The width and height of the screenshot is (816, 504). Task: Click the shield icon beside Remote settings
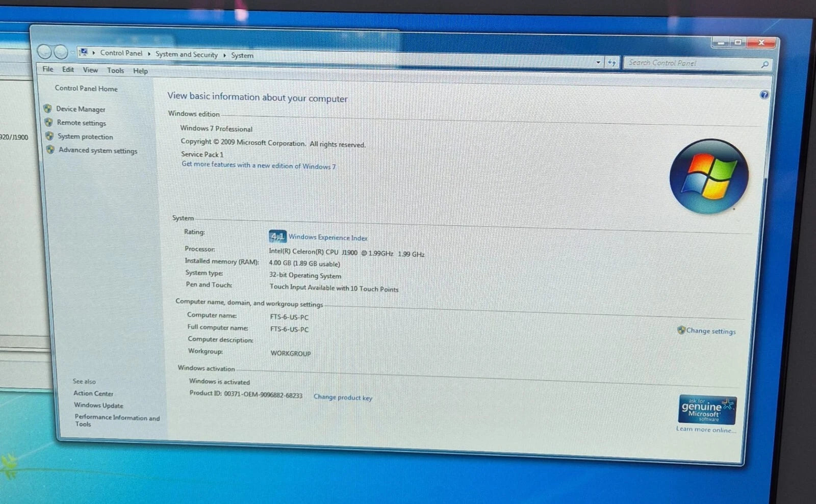click(49, 122)
